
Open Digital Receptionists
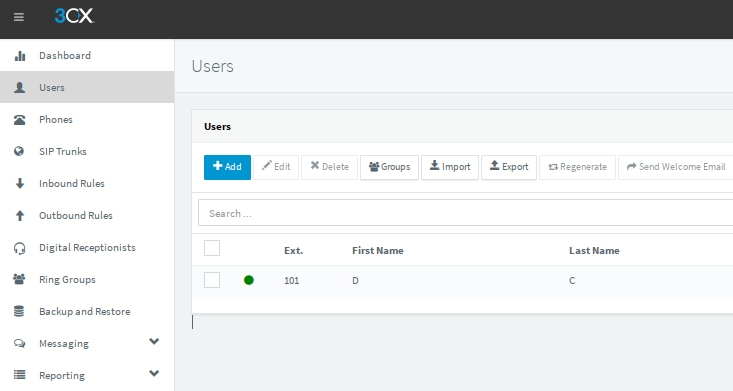point(87,247)
